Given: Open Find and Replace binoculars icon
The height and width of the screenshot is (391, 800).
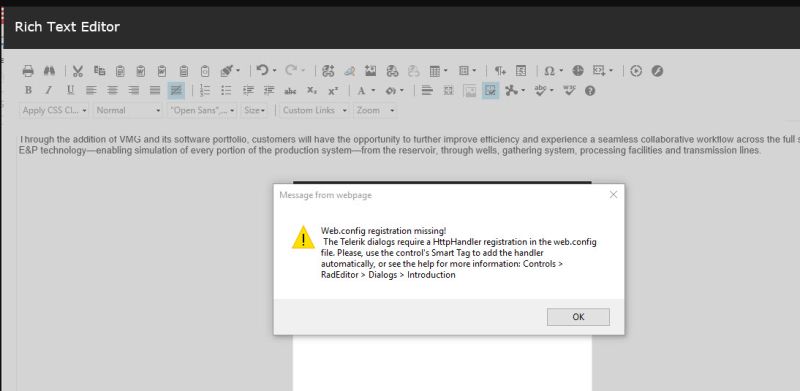Looking at the screenshot, I should point(49,71).
